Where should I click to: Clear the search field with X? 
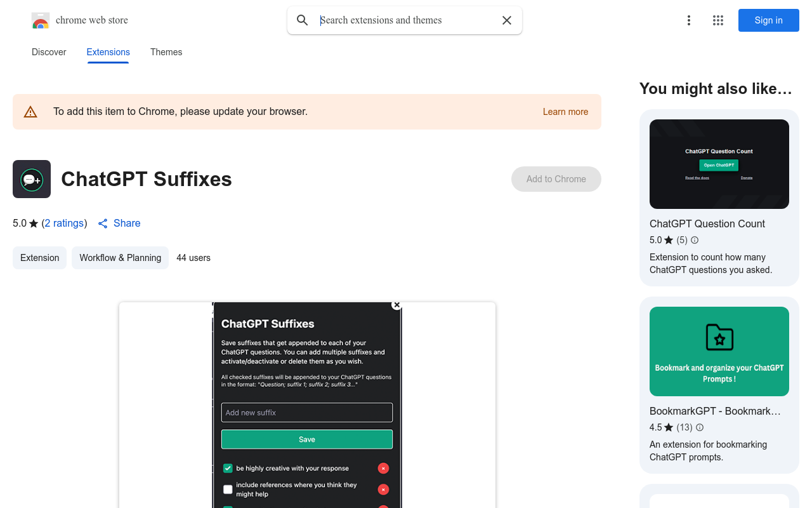[507, 20]
